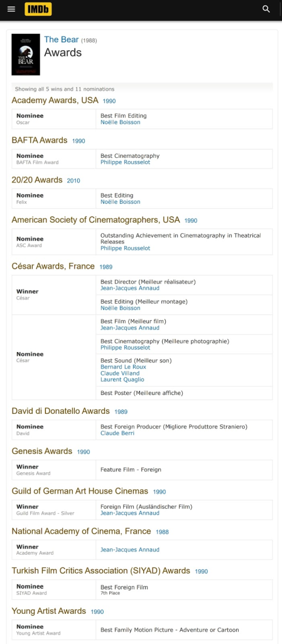Open 1990 link beside Genesis Awards
The image size is (282, 644).
pos(83,452)
